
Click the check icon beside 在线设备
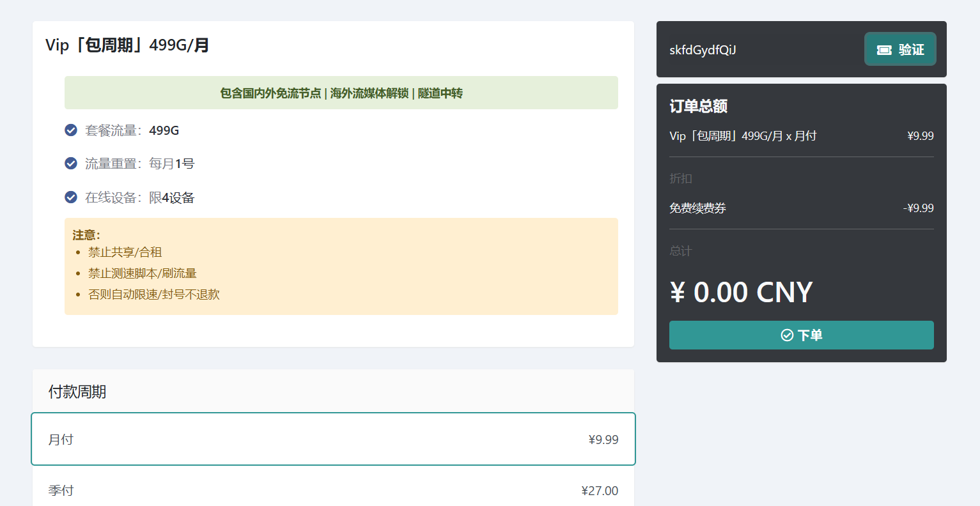71,197
